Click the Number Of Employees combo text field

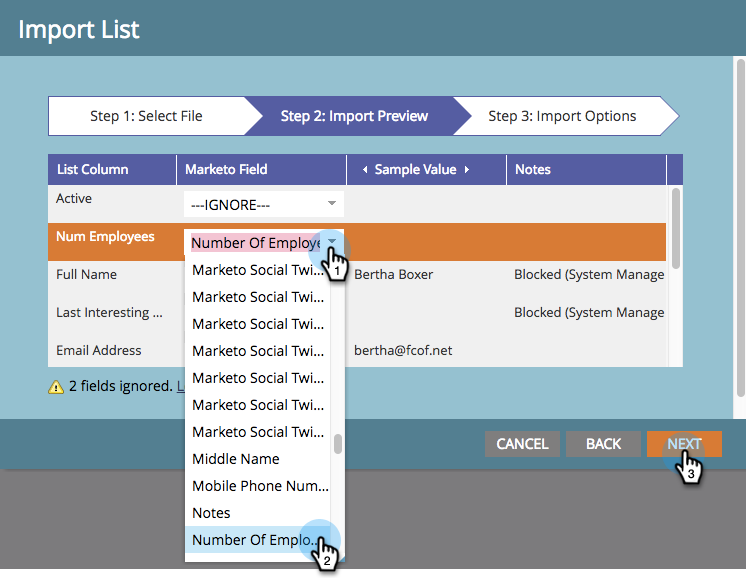tap(255, 243)
